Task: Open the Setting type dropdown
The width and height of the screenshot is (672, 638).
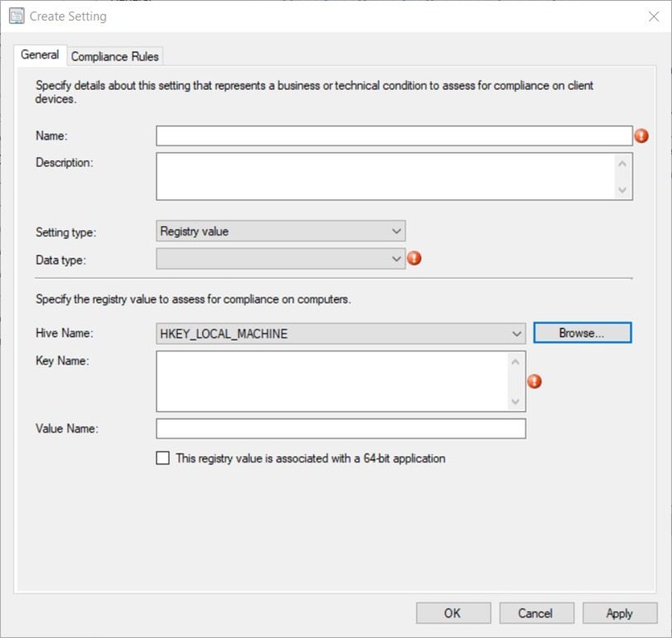Action: tap(281, 231)
